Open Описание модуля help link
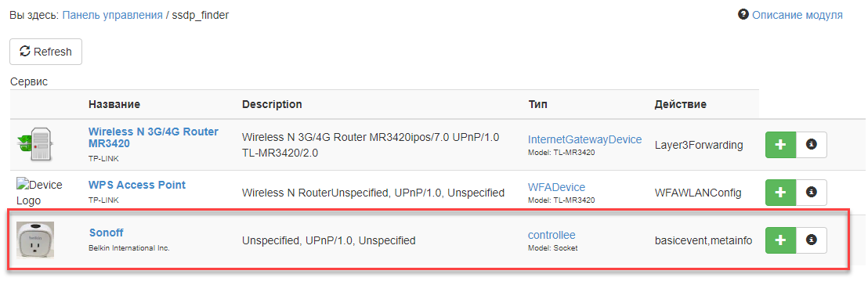The width and height of the screenshot is (868, 303). click(797, 15)
